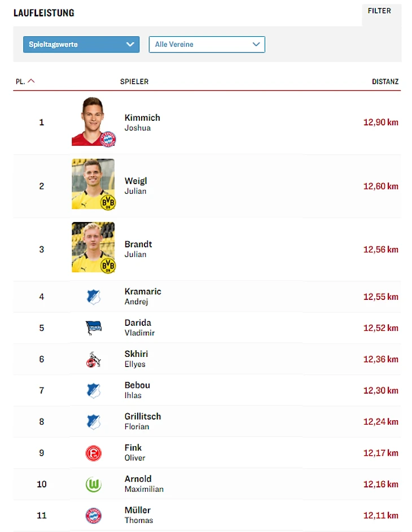Toggle sort order on PL. column
Image resolution: width=412 pixels, height=532 pixels.
pos(25,81)
